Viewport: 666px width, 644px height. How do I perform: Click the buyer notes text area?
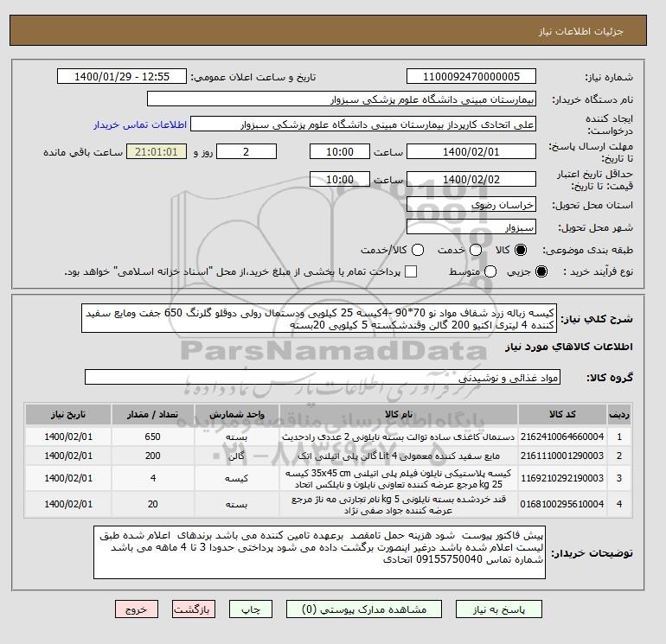(319, 552)
